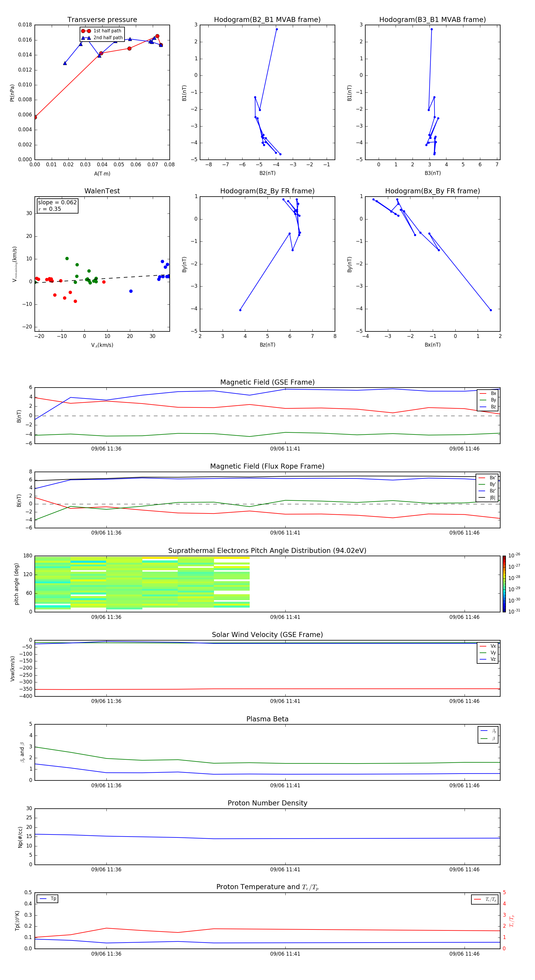This screenshot has height=980, width=535.
Task: Click '09/06 11:41' tick under GSE magnetic field plot
Action: click(x=285, y=449)
